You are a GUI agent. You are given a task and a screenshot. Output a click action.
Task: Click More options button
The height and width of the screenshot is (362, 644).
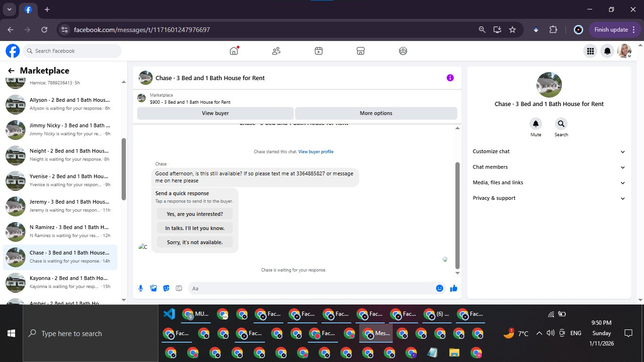376,113
